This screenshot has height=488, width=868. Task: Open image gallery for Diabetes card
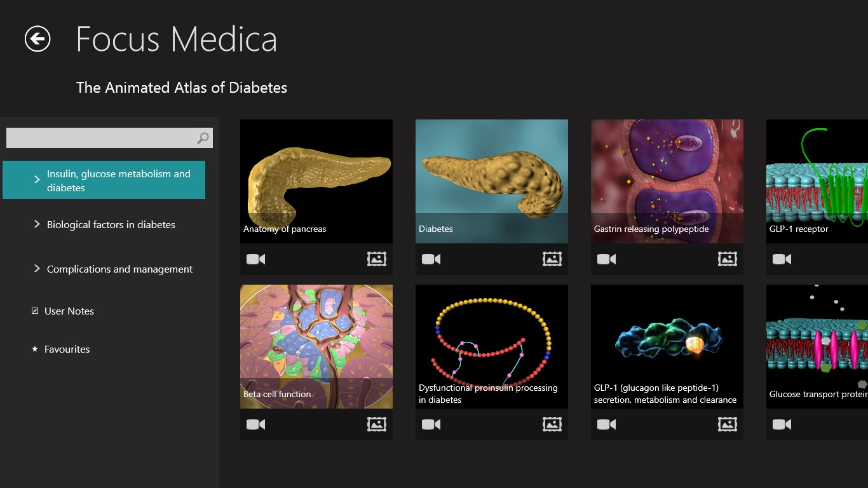pyautogui.click(x=552, y=259)
